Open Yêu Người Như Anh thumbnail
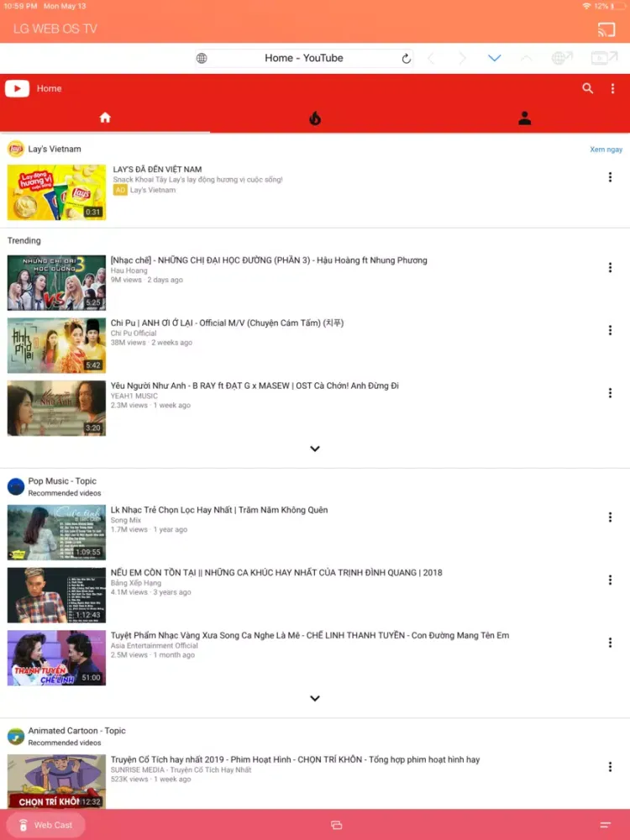This screenshot has height=840, width=630. pos(56,408)
